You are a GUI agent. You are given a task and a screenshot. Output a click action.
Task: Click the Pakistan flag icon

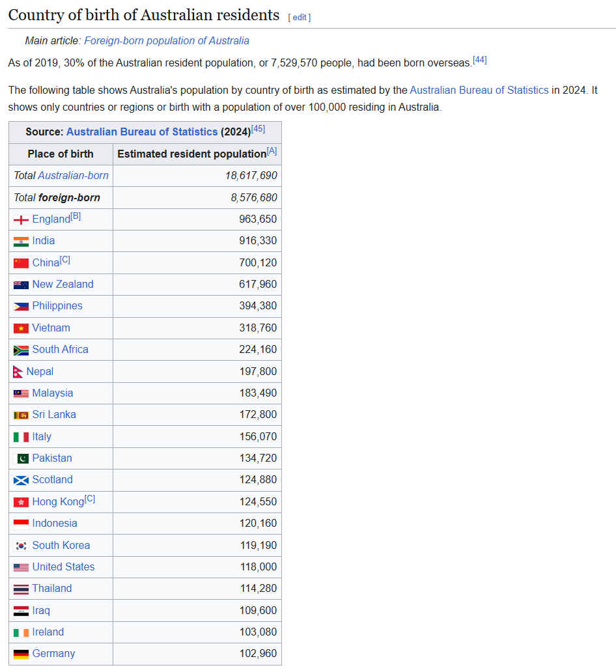point(21,458)
